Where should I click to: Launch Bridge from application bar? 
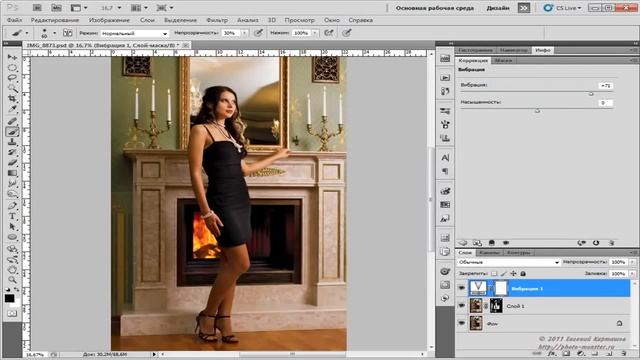coord(37,8)
